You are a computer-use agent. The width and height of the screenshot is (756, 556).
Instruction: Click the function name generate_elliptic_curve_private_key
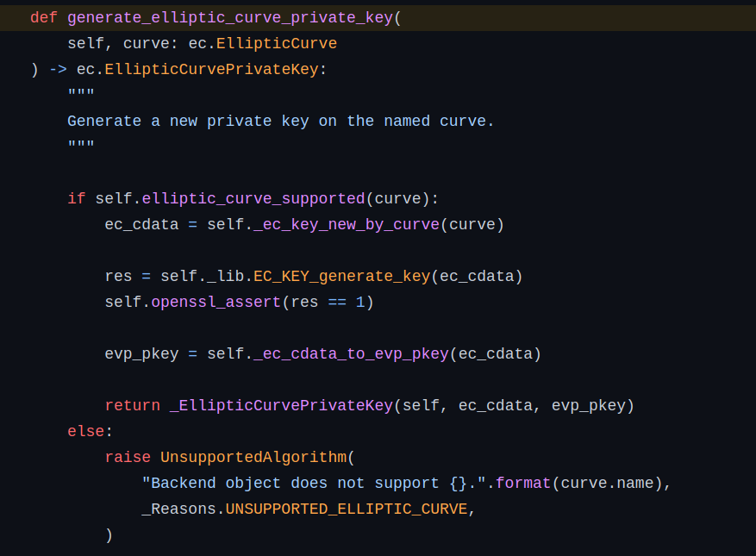point(230,18)
